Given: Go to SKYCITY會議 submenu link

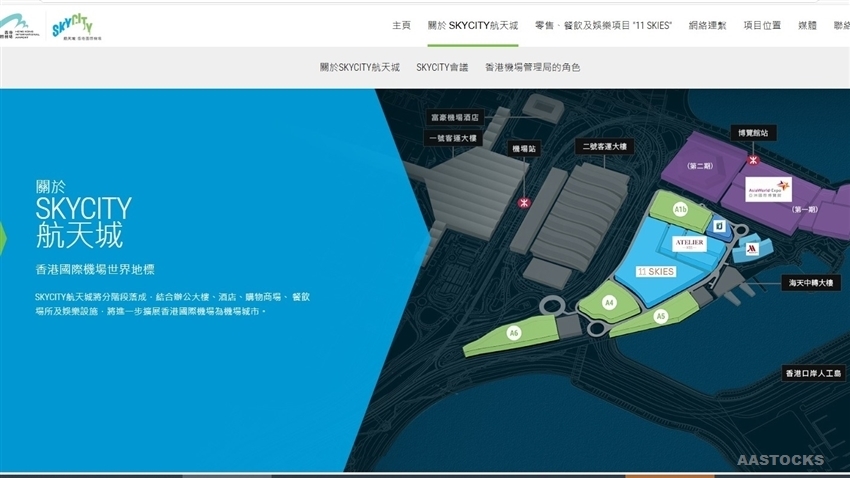Looking at the screenshot, I should [x=442, y=67].
